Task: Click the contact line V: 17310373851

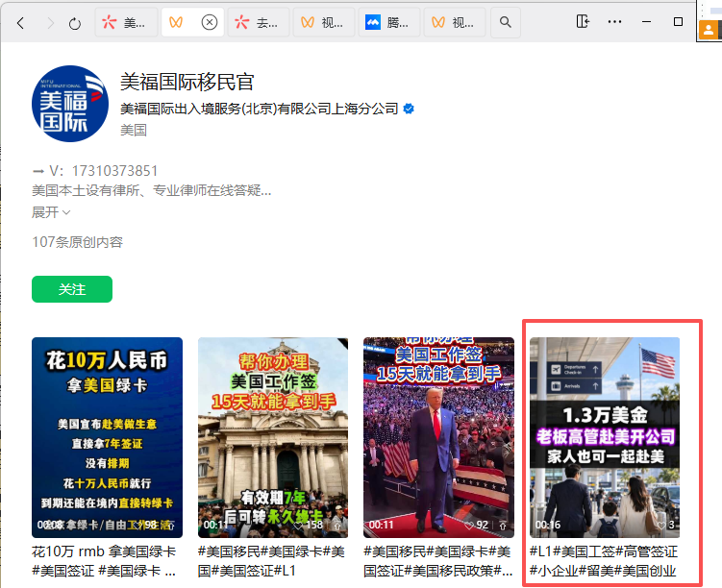Action: [x=95, y=171]
